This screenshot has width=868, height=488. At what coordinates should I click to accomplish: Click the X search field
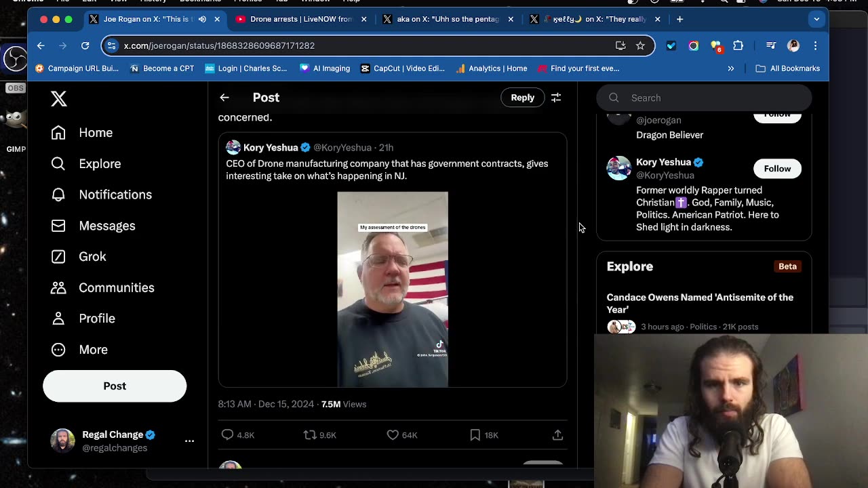704,98
